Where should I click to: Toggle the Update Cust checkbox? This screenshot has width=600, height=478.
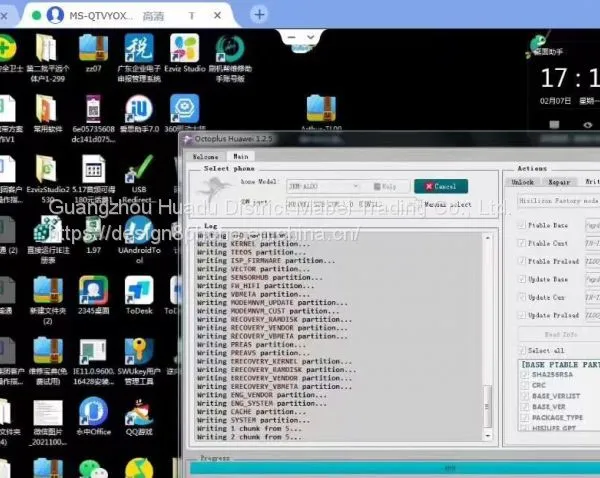pyautogui.click(x=522, y=297)
